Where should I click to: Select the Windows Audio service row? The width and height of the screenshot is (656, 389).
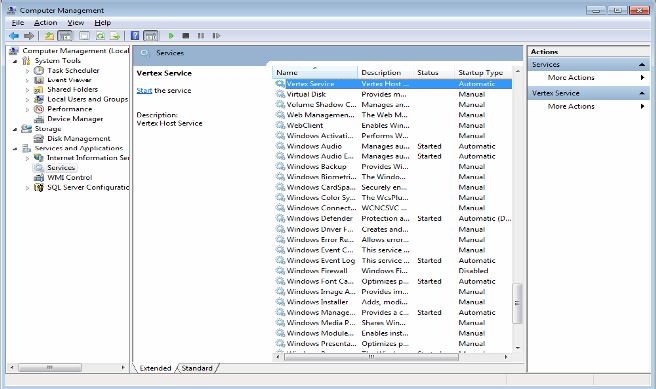pyautogui.click(x=393, y=146)
